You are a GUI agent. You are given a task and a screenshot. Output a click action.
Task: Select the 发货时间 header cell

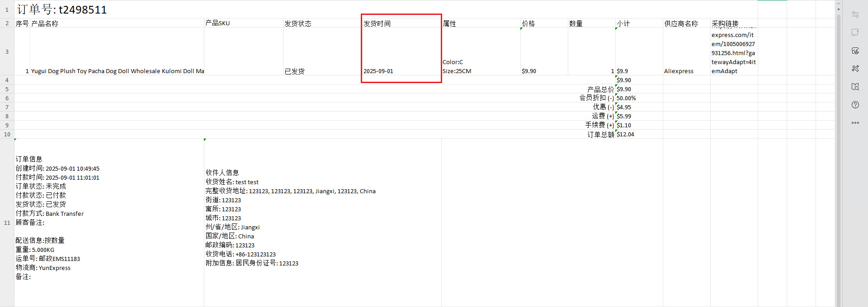[401, 23]
